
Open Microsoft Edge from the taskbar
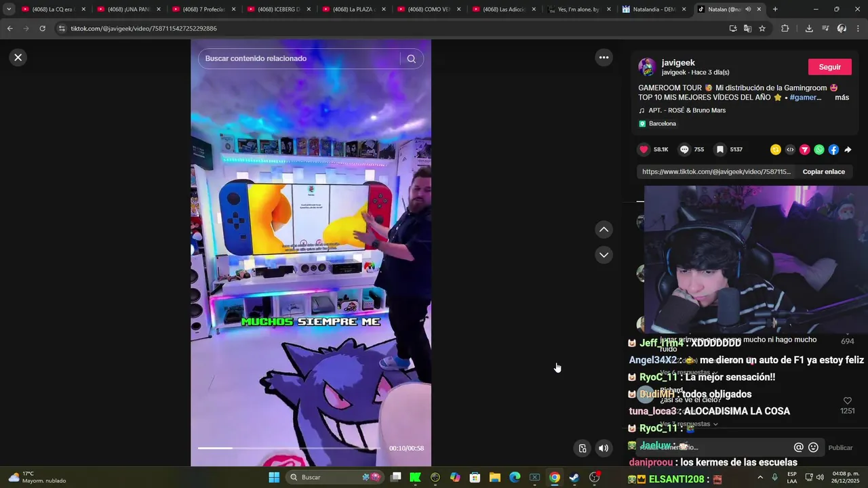click(515, 477)
